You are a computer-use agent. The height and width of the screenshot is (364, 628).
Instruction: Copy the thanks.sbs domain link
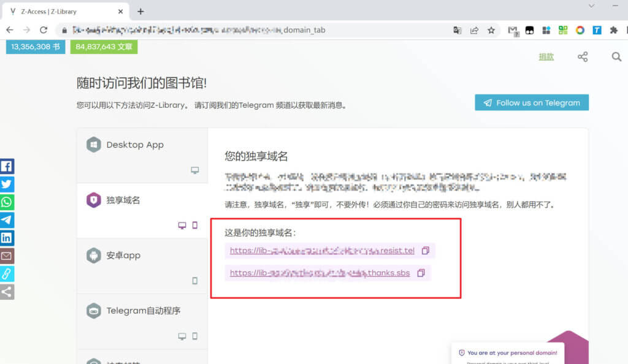[x=421, y=273]
